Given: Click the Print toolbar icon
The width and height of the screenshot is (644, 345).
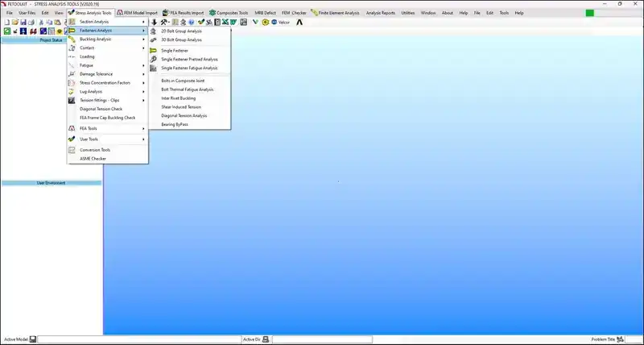Looking at the screenshot, I should (x=31, y=23).
